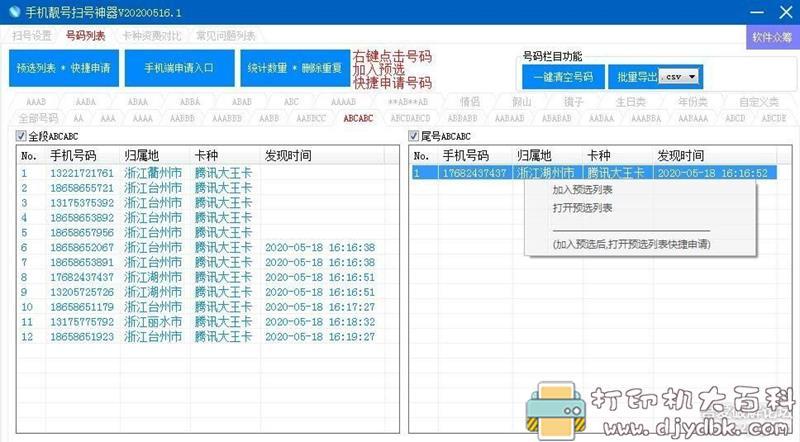Click 预选列表 * 快捷申请 button

point(64,68)
